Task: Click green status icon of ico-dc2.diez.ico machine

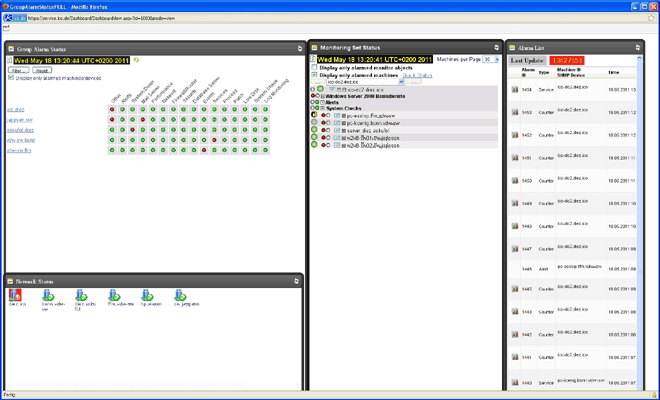Action: pyautogui.click(x=320, y=89)
